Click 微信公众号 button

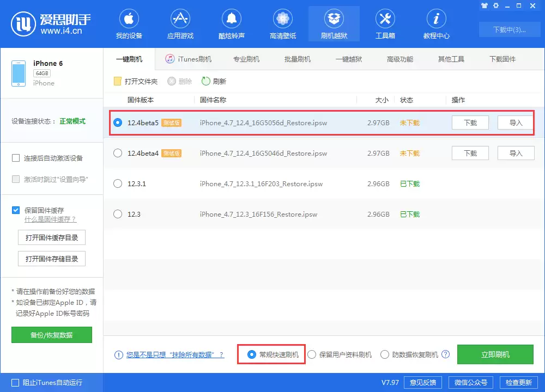click(471, 383)
